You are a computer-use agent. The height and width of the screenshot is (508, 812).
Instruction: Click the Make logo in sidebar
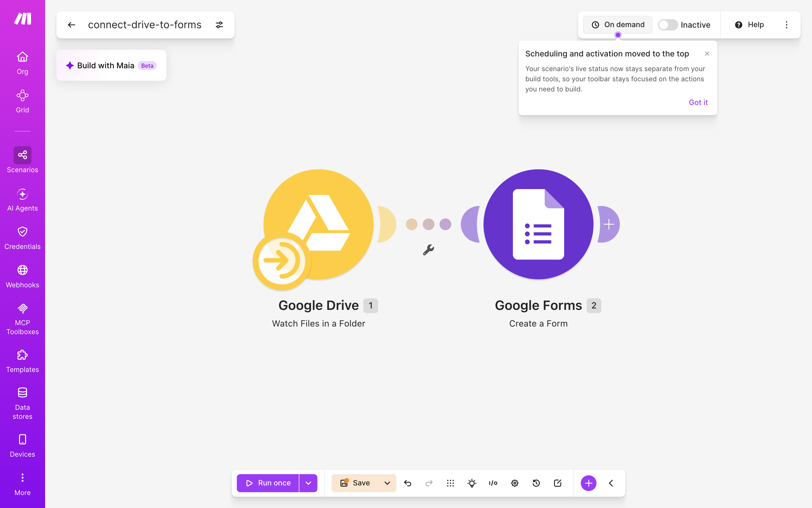click(x=23, y=18)
